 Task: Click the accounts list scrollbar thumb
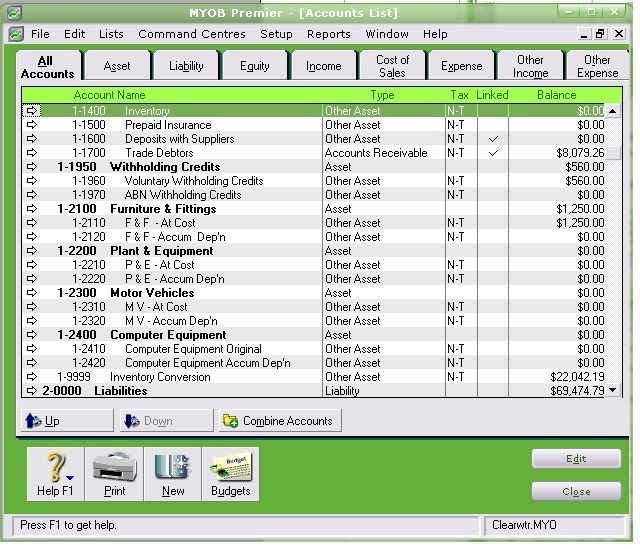click(613, 153)
